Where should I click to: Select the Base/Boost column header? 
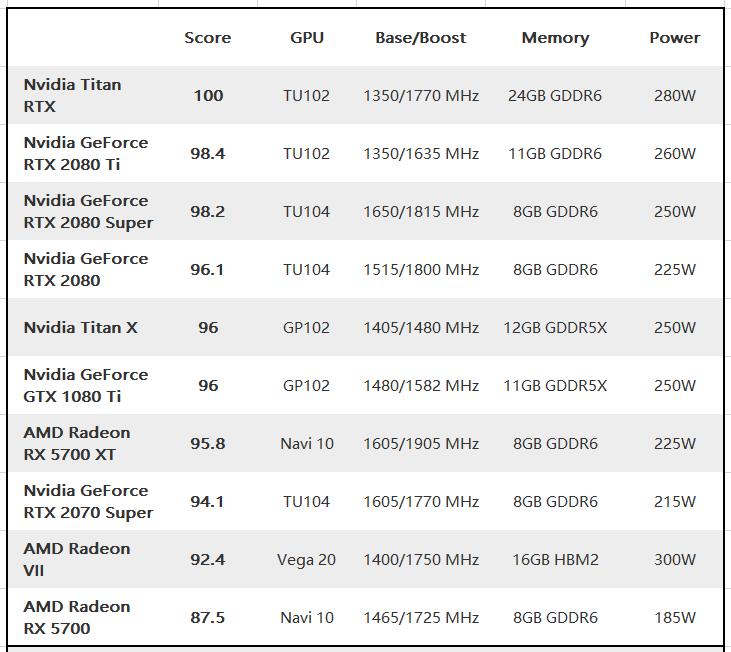click(421, 38)
